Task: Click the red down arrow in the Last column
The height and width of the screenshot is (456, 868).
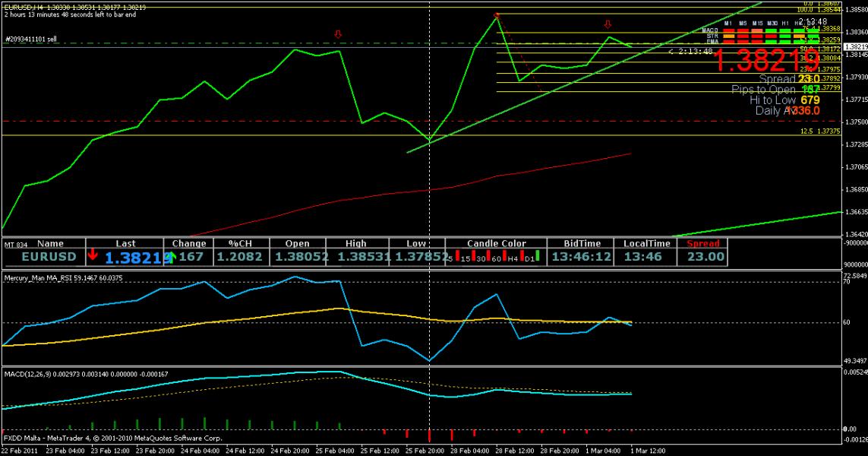Action: pyautogui.click(x=93, y=255)
